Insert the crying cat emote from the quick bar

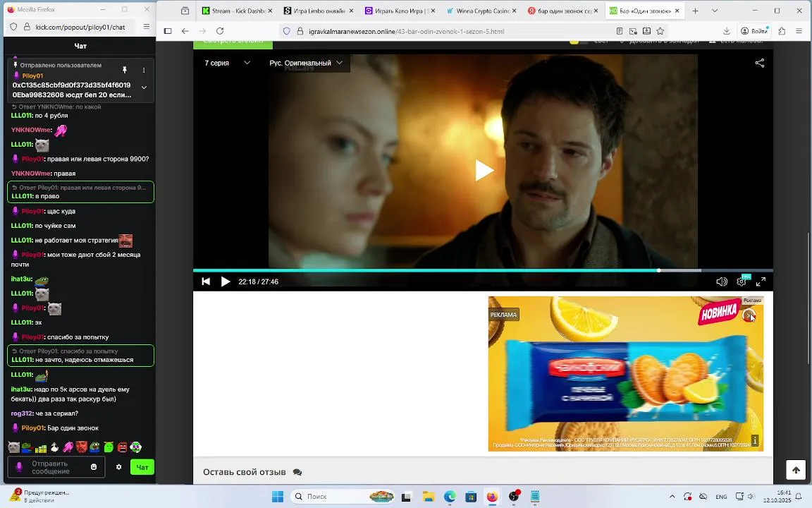pos(13,447)
